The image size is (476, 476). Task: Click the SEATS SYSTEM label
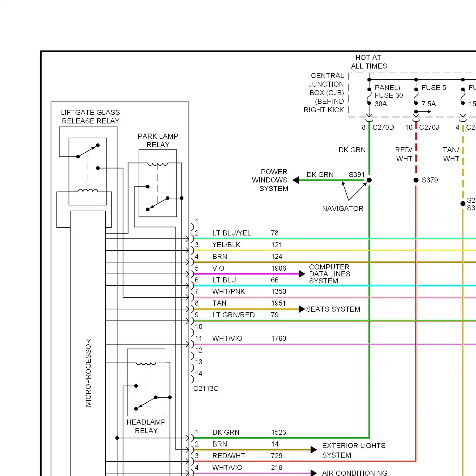click(333, 309)
